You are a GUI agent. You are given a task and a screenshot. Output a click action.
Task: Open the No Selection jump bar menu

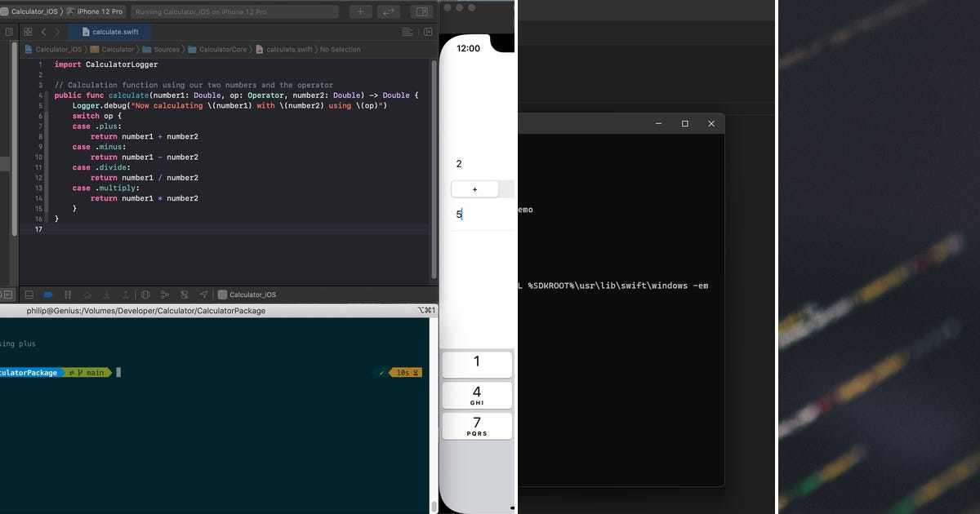[341, 49]
